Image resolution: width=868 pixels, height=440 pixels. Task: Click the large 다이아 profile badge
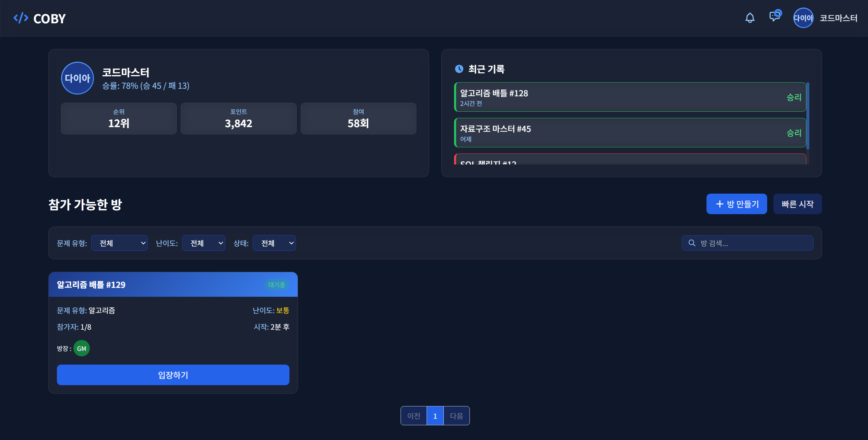coord(78,78)
